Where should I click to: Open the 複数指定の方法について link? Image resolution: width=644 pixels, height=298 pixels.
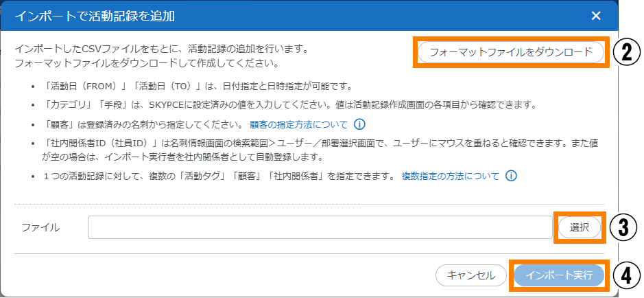pos(450,176)
